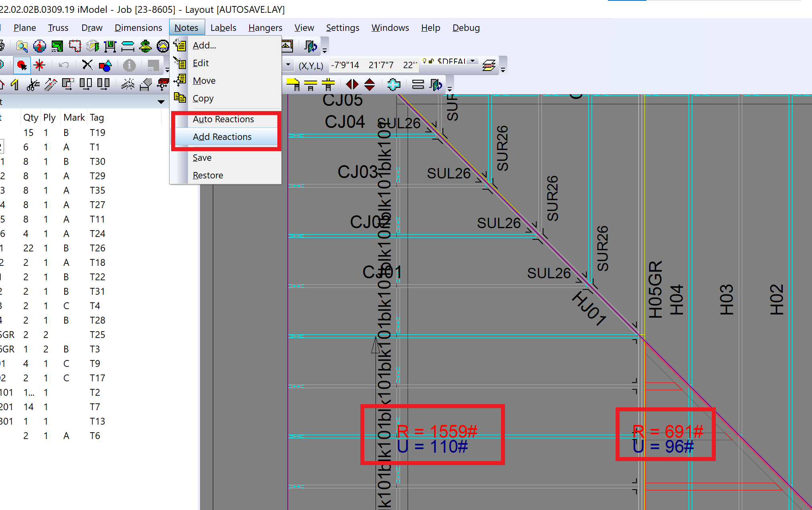This screenshot has width=812, height=510.
Task: Toggle the layer lightbulb visibility icon
Action: (x=424, y=61)
